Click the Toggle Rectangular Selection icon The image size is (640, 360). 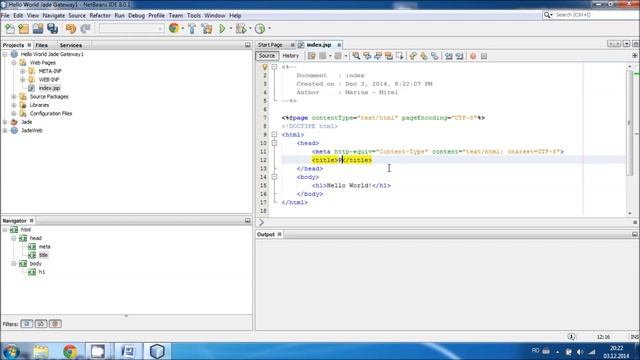click(400, 56)
